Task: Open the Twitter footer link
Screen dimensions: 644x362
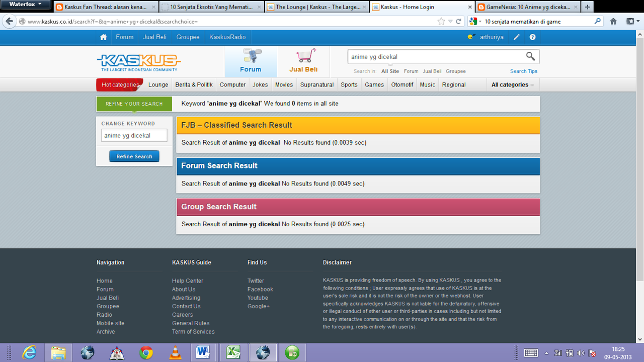Action: click(256, 281)
